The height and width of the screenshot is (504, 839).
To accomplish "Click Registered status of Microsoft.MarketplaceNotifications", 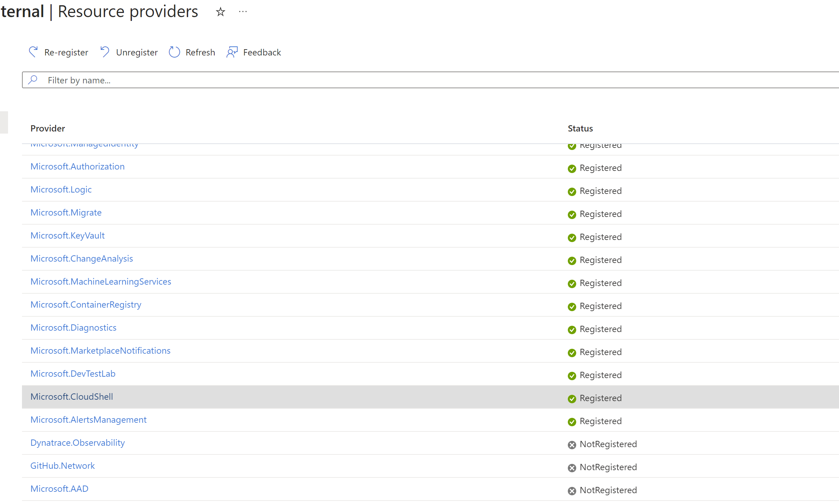I will pyautogui.click(x=601, y=352).
